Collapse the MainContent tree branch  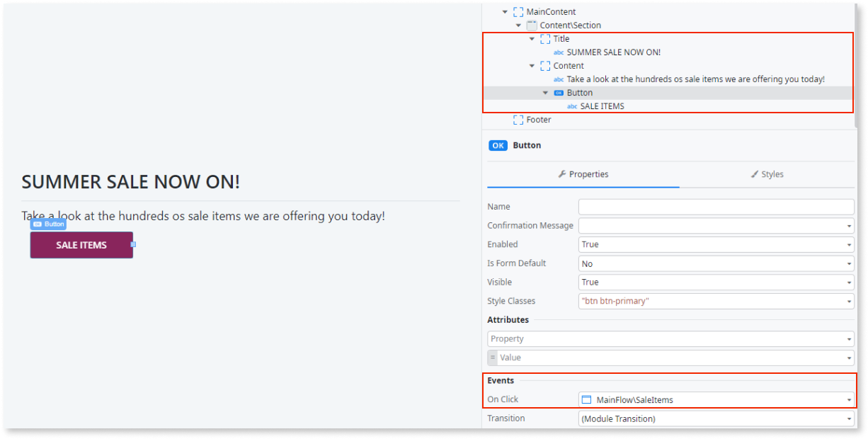point(505,11)
